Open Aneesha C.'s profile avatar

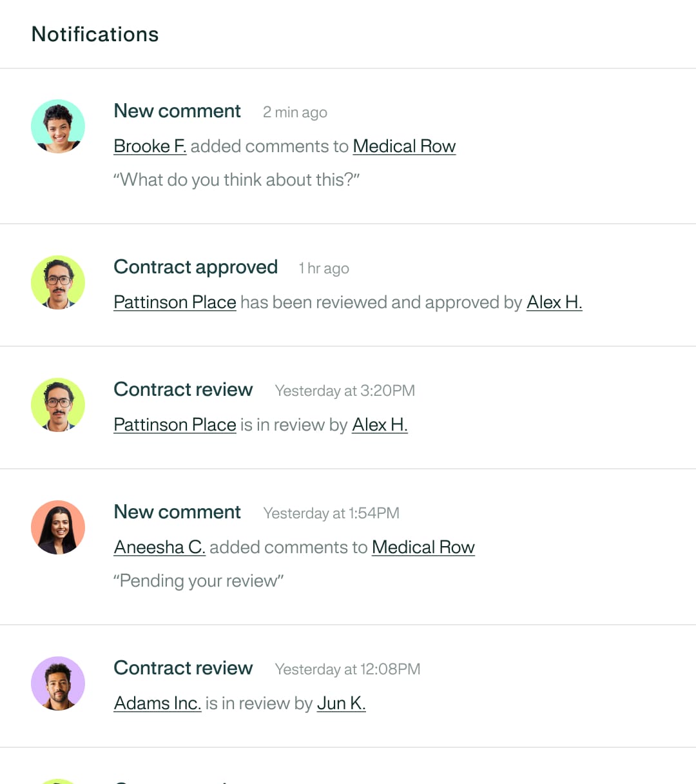(x=58, y=527)
